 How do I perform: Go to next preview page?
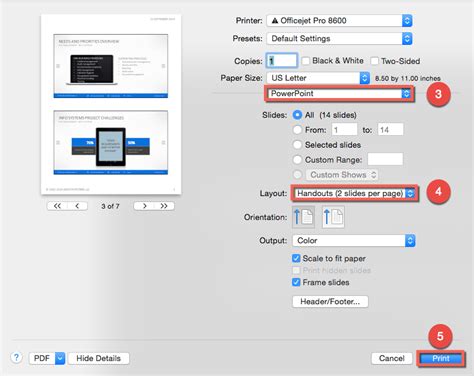tap(144, 206)
